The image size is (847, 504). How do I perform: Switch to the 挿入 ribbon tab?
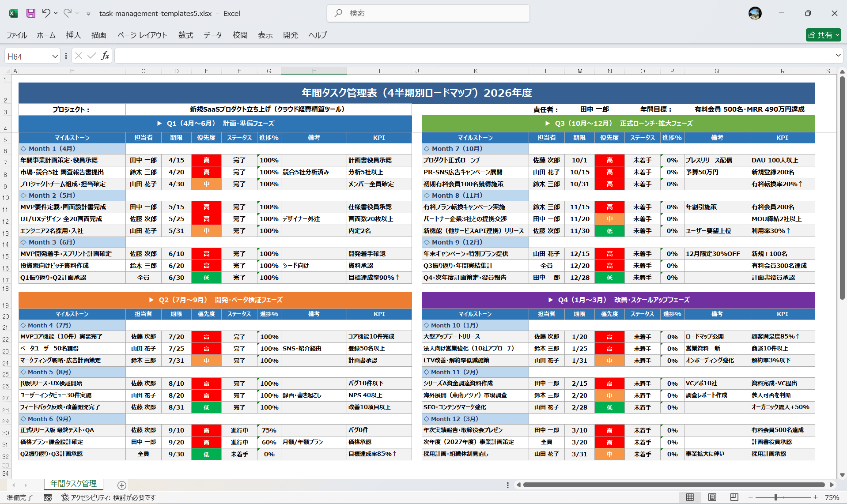tap(73, 35)
